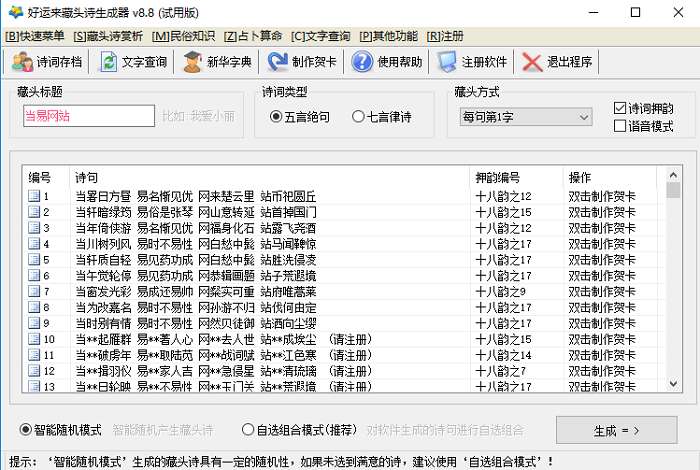Click the 注册软件 register software icon

447,62
